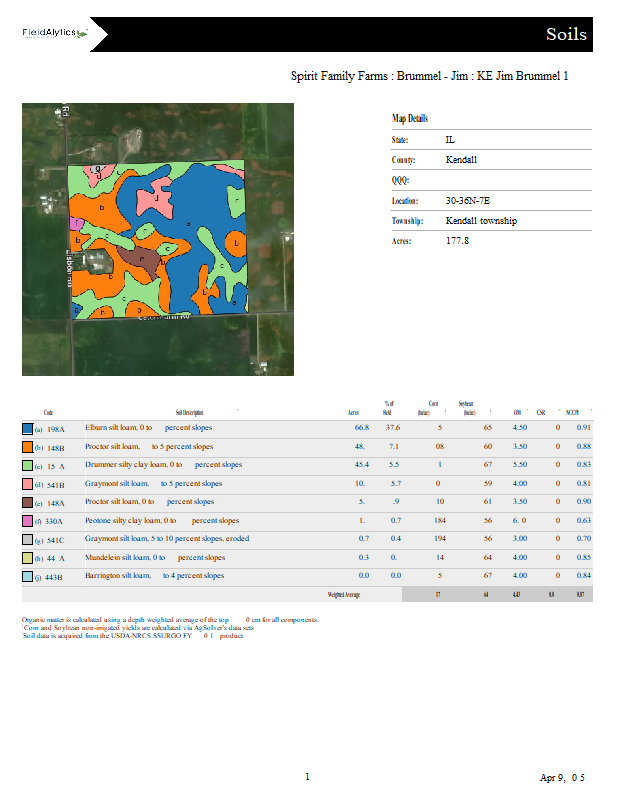This screenshot has height=800, width=618.
Task: Select the gray 541C Graymont soil swatch
Action: point(27,539)
